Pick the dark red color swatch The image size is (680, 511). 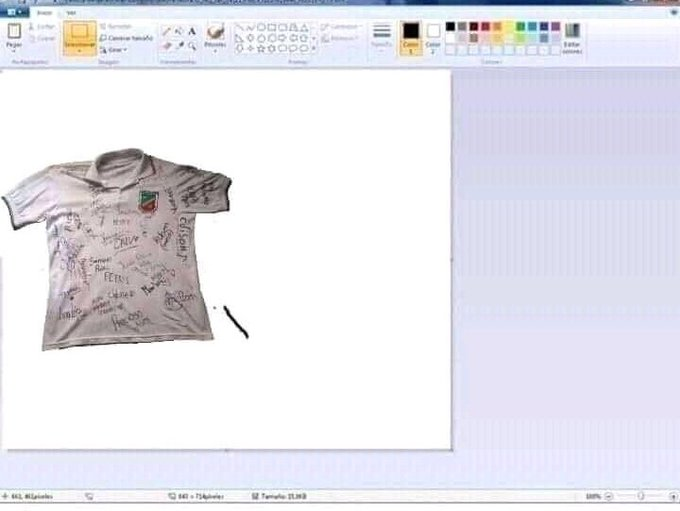click(x=474, y=27)
